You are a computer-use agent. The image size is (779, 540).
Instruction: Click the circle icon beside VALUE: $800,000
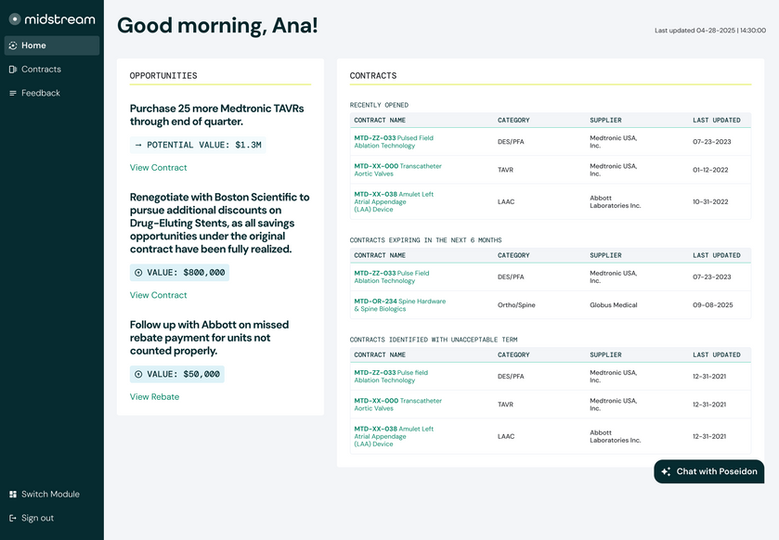click(139, 273)
